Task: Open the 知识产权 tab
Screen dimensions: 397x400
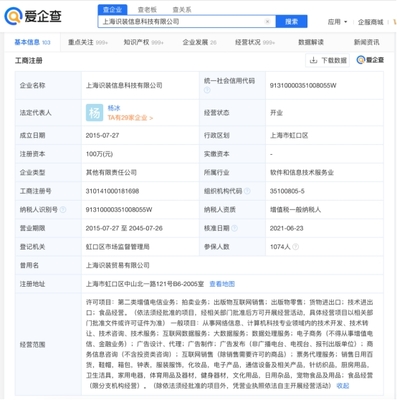Action: tap(143, 42)
